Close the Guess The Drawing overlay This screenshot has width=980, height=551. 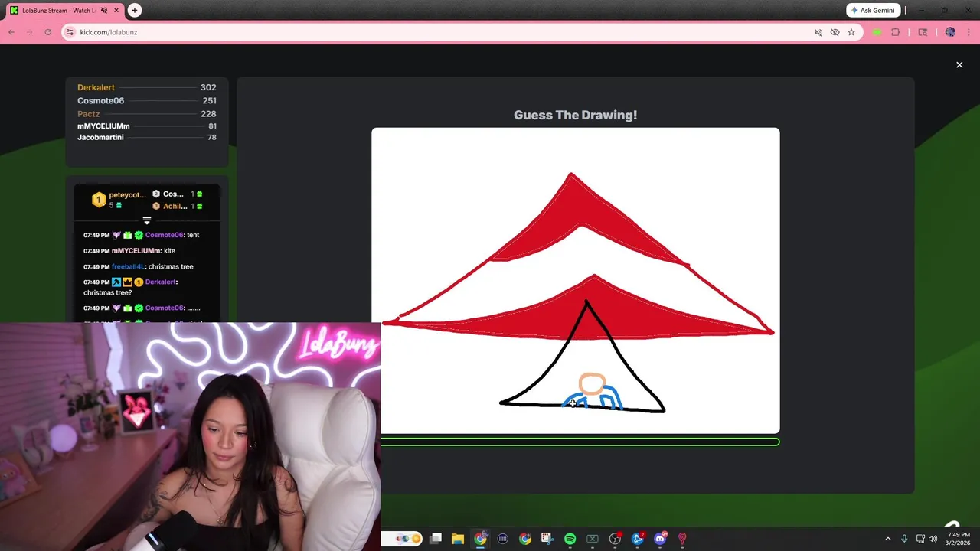click(959, 65)
